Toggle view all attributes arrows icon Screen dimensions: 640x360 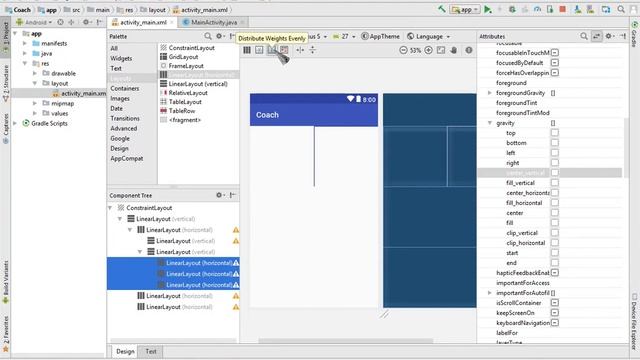(596, 36)
